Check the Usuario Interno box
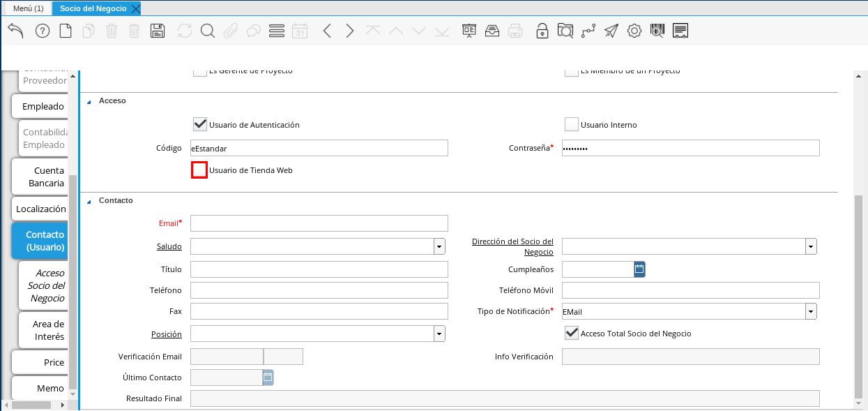 pos(572,125)
